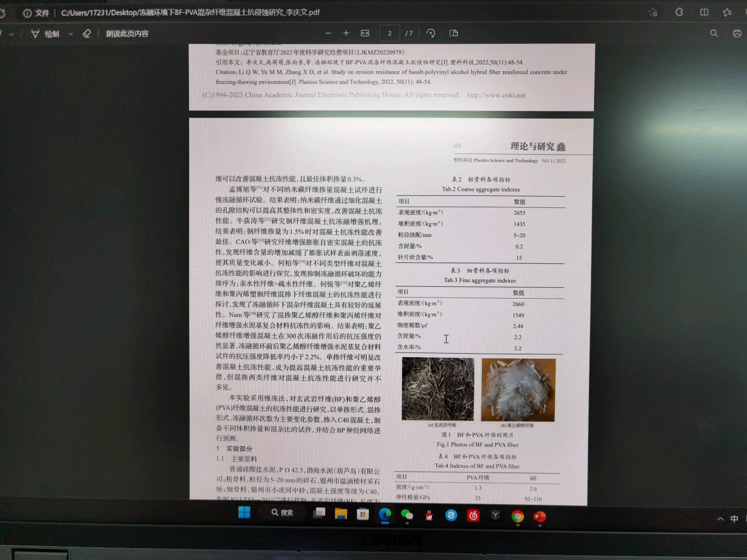The height and width of the screenshot is (560, 747).
Task: Open Find in PDF search icon
Action: pyautogui.click(x=714, y=33)
